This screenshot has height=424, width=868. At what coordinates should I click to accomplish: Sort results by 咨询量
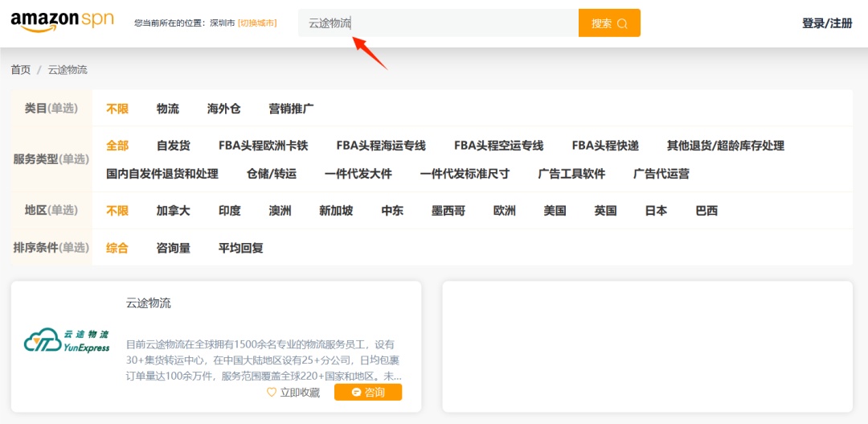[x=174, y=248]
